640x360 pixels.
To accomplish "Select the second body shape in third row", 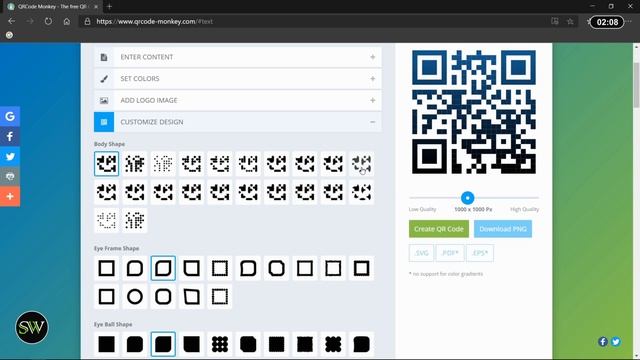I will (x=135, y=220).
